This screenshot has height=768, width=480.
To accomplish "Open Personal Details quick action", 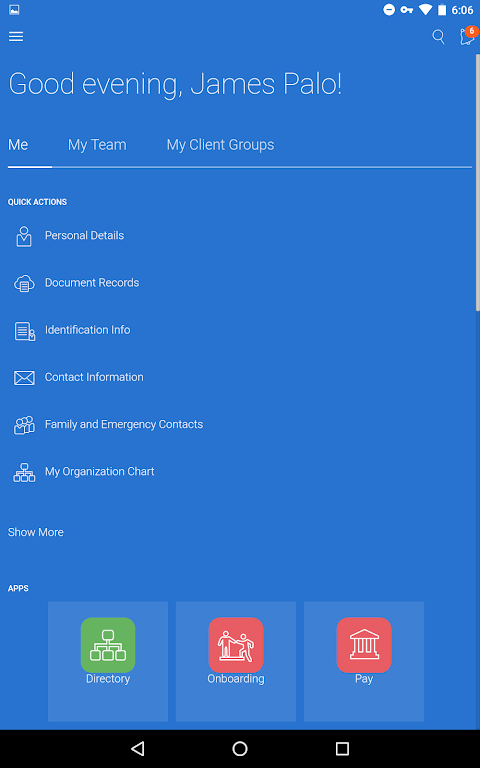I will coord(84,236).
